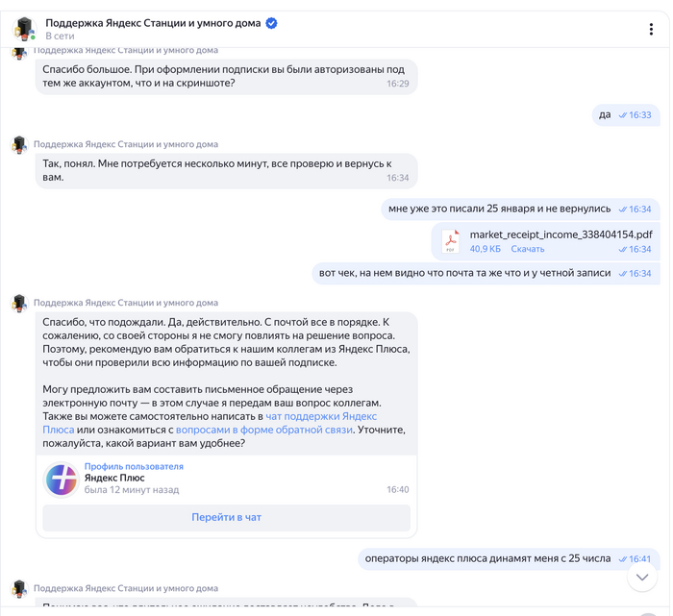673x616 pixels.
Task: Select the 'да' outgoing message
Action: [x=605, y=114]
